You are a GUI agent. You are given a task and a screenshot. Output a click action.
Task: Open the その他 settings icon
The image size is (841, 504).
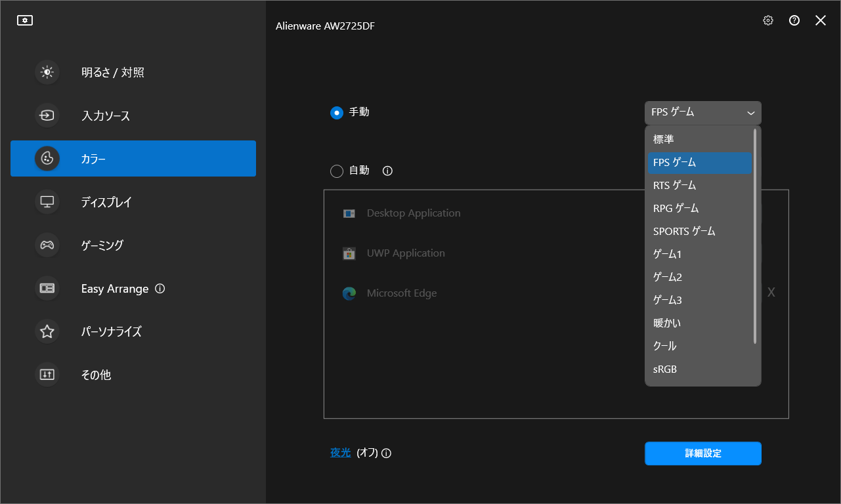[x=47, y=375]
